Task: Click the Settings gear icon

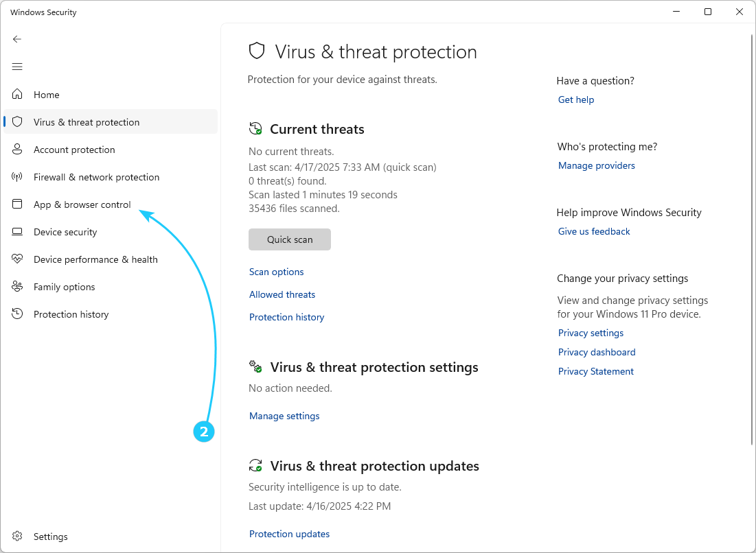Action: click(17, 537)
